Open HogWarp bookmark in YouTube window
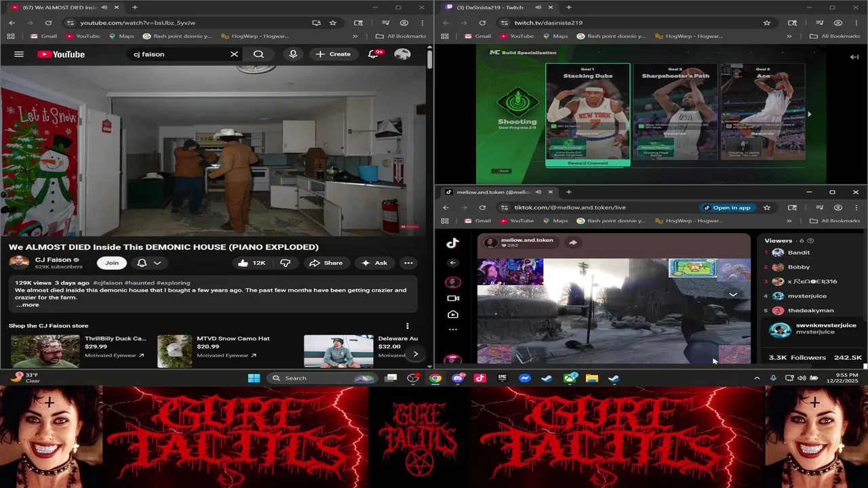The height and width of the screenshot is (488, 868). (254, 36)
